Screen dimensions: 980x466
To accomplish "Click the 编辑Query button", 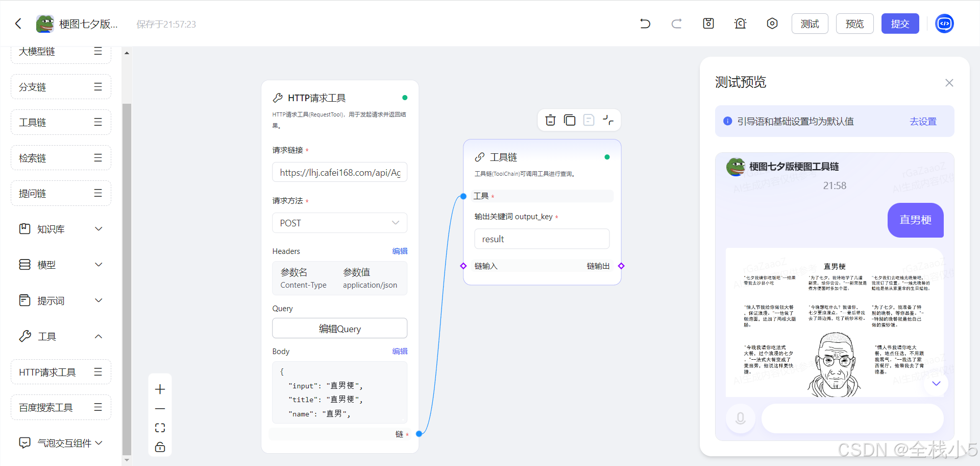I will click(x=339, y=329).
